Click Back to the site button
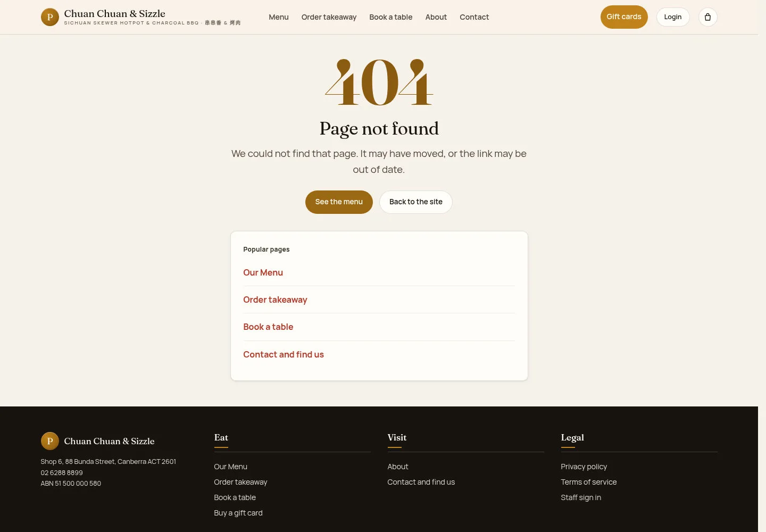Image resolution: width=766 pixels, height=532 pixels. (x=416, y=202)
